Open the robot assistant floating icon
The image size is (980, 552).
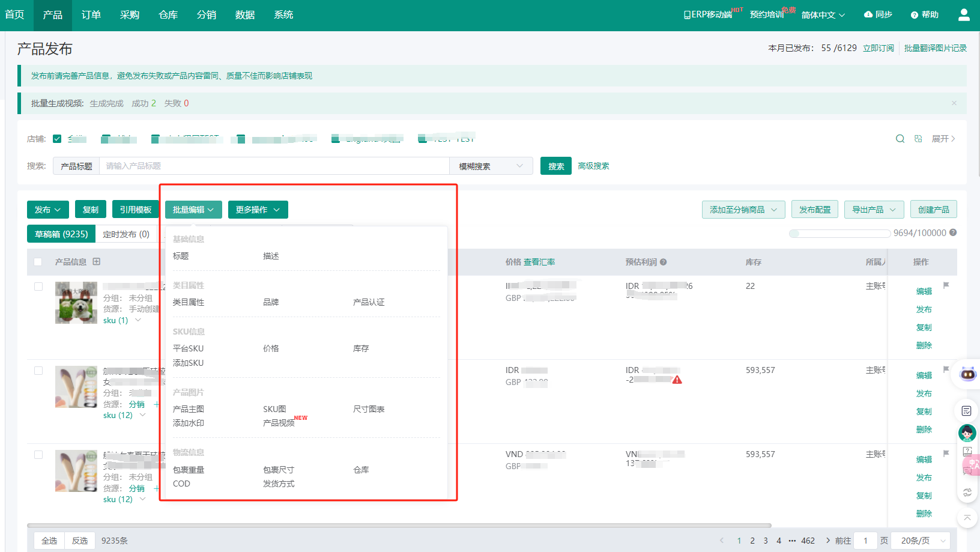point(968,374)
